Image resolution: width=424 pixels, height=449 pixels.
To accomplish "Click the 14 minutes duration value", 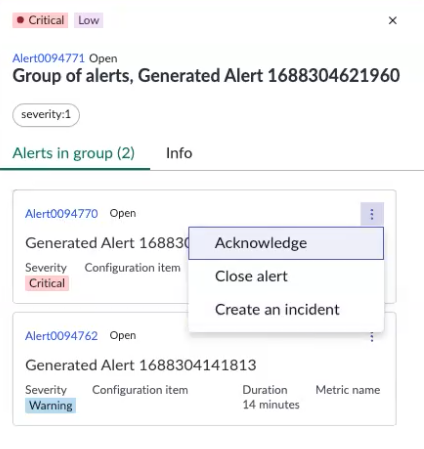I will pos(271,405).
